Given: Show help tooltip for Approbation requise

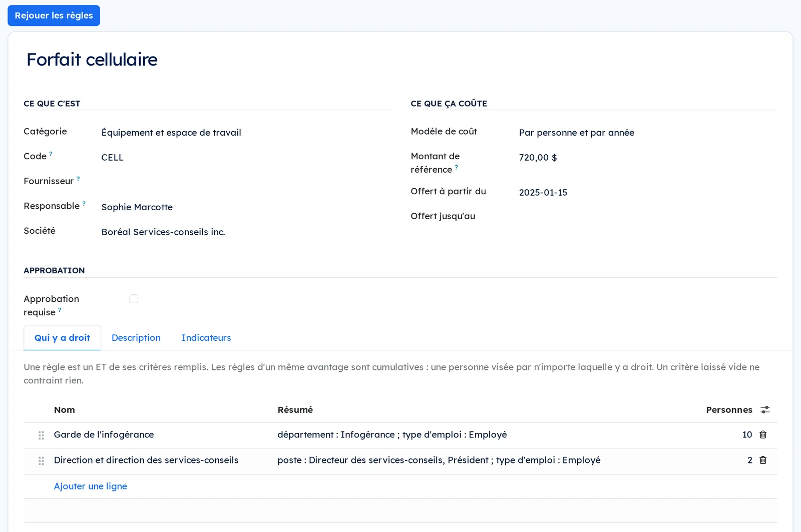Looking at the screenshot, I should pos(60,310).
